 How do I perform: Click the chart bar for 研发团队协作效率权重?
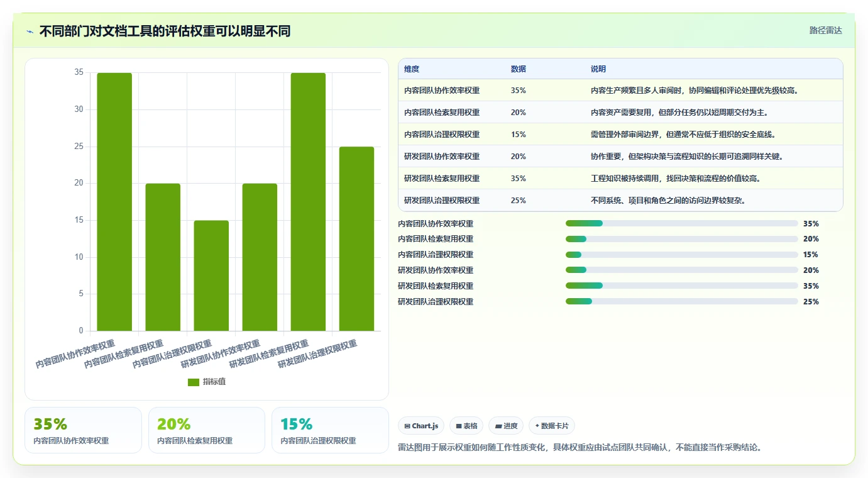(x=260, y=257)
